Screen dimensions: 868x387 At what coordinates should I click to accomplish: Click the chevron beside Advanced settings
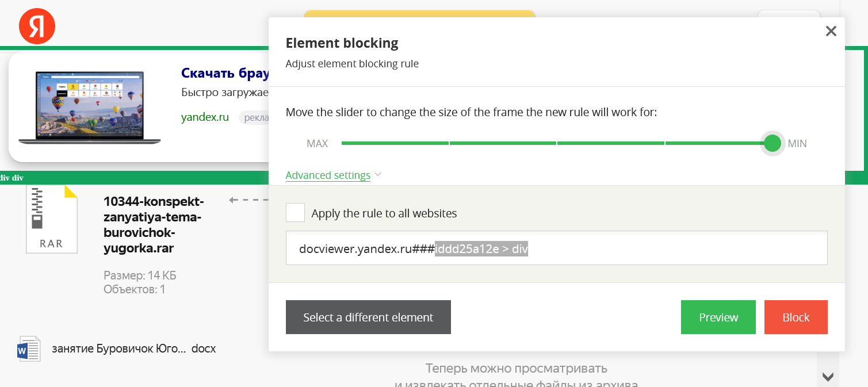[x=378, y=174]
